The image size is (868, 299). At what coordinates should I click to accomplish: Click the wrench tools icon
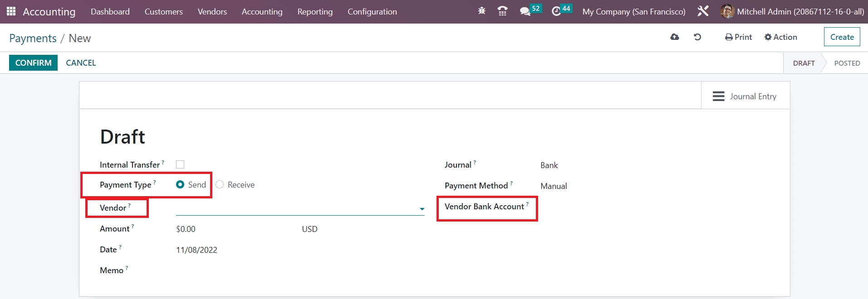(x=703, y=11)
